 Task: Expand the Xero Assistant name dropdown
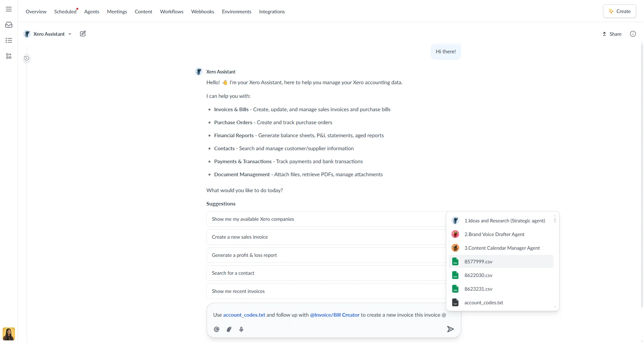(x=70, y=34)
